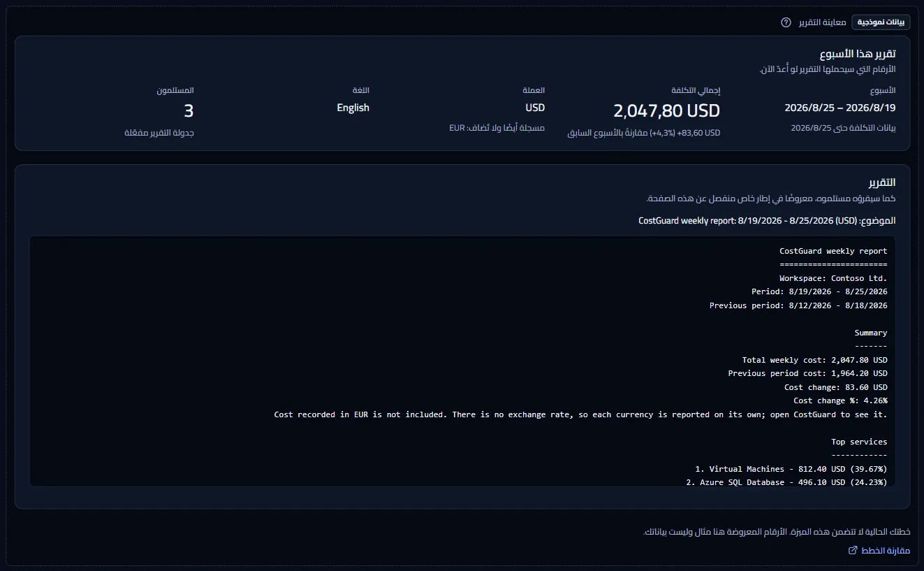Click the external link icon beside مقارنة الخطط
The image size is (924, 571).
click(x=852, y=551)
